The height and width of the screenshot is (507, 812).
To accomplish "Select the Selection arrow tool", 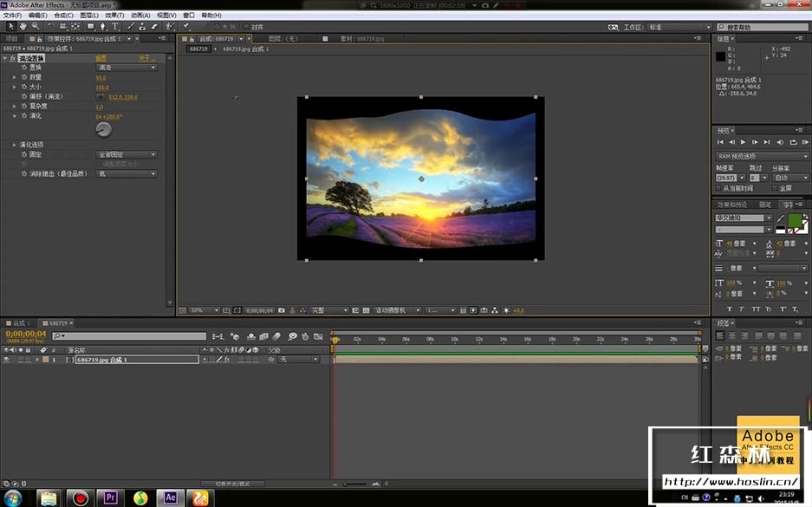I will pyautogui.click(x=11, y=26).
